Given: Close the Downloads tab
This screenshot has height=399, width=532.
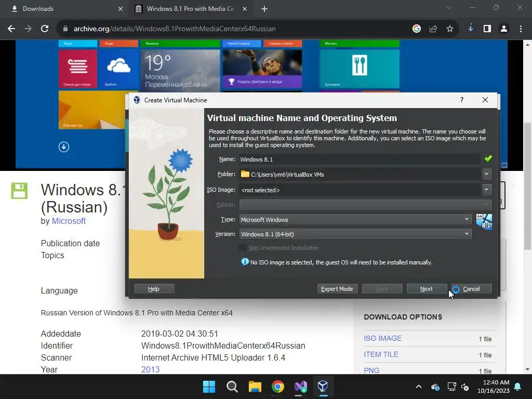Looking at the screenshot, I should pos(121,9).
